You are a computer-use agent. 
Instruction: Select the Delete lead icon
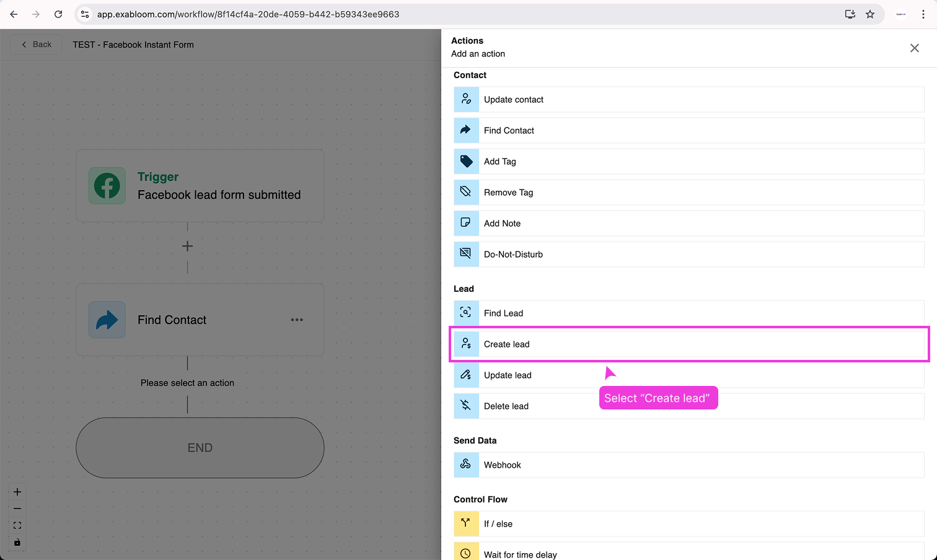click(466, 406)
